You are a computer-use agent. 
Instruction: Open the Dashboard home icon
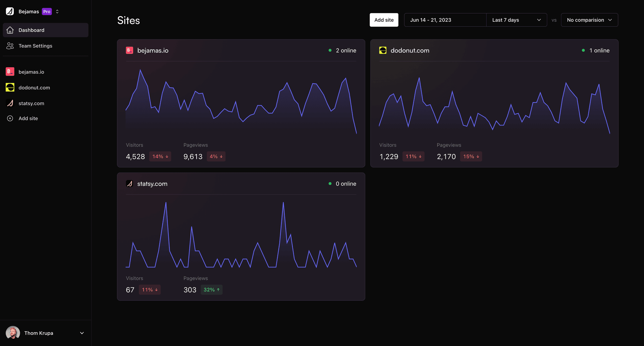coord(10,30)
